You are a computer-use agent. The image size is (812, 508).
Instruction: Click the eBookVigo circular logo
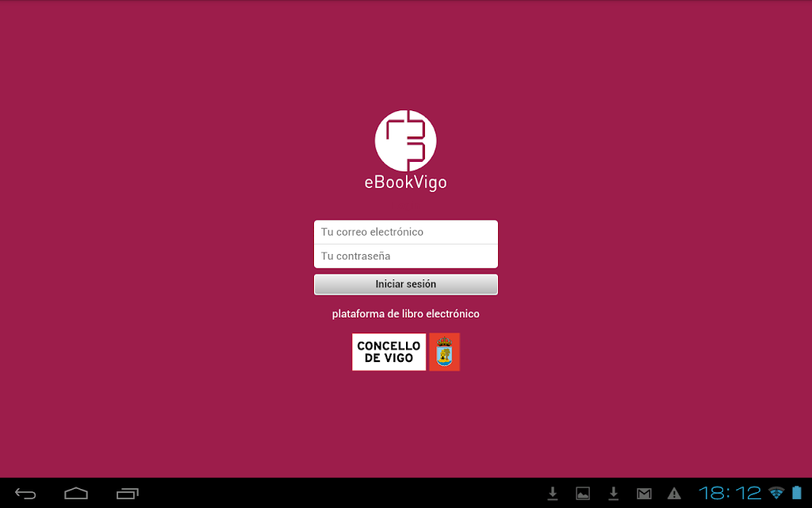(x=405, y=140)
